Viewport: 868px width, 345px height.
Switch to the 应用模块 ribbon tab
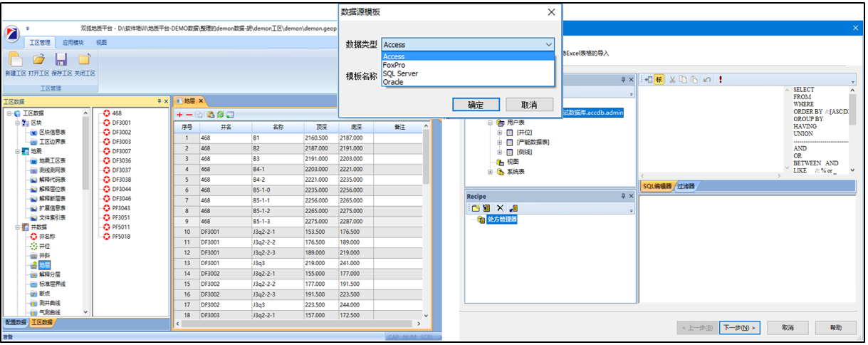click(73, 43)
